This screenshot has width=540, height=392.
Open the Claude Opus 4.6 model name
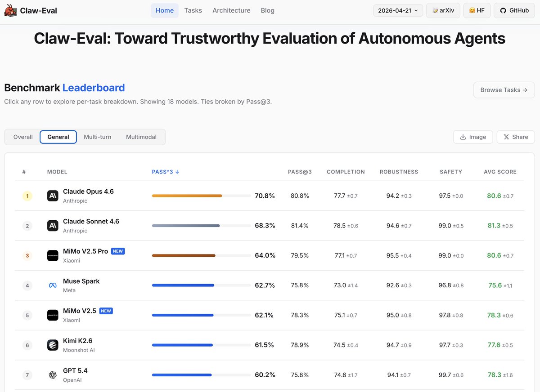pos(88,192)
